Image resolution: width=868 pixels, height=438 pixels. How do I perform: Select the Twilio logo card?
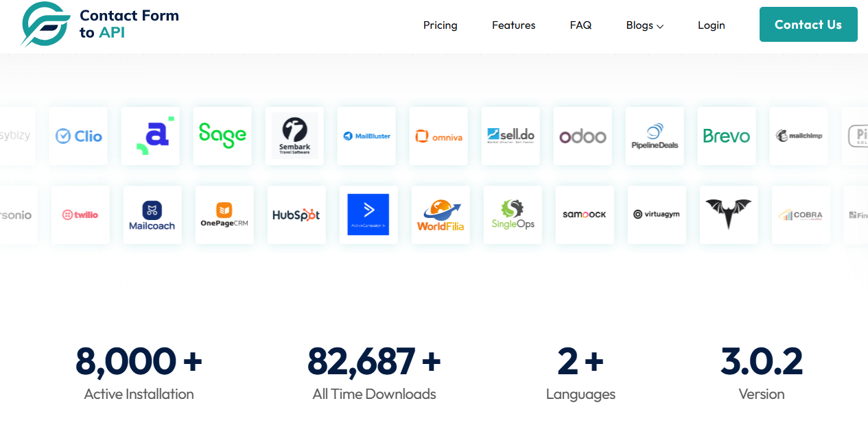[80, 215]
